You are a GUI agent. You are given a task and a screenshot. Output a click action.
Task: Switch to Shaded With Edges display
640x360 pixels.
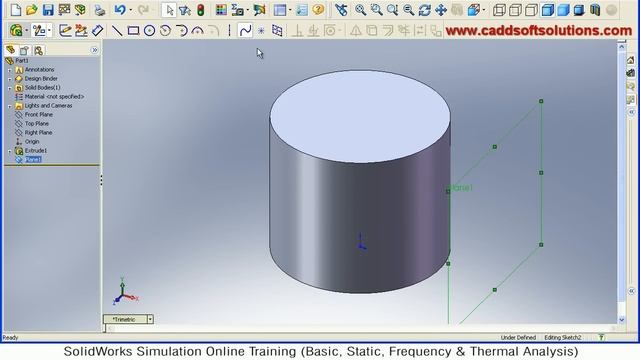[547, 10]
